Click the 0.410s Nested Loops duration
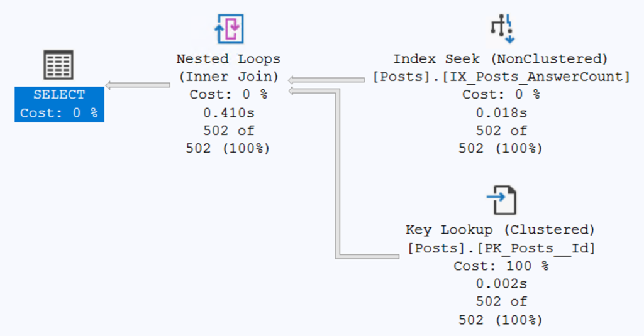Screen dimensions: 644x336 (x=228, y=113)
